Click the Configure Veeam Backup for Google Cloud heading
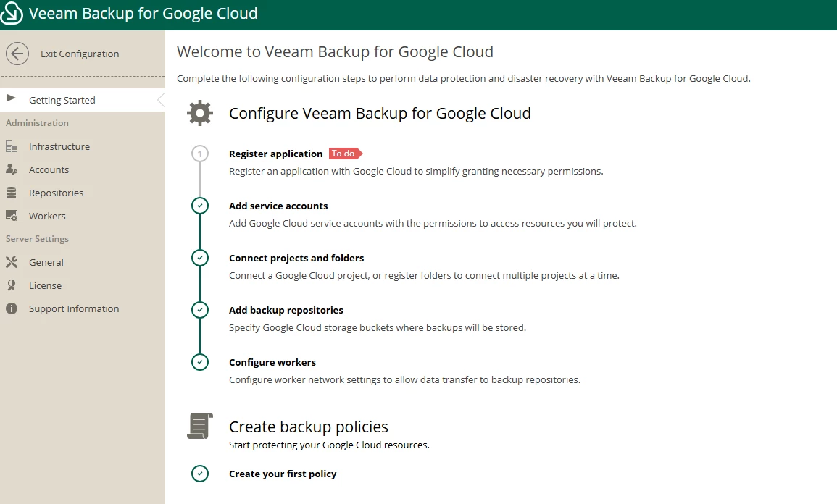 tap(380, 113)
